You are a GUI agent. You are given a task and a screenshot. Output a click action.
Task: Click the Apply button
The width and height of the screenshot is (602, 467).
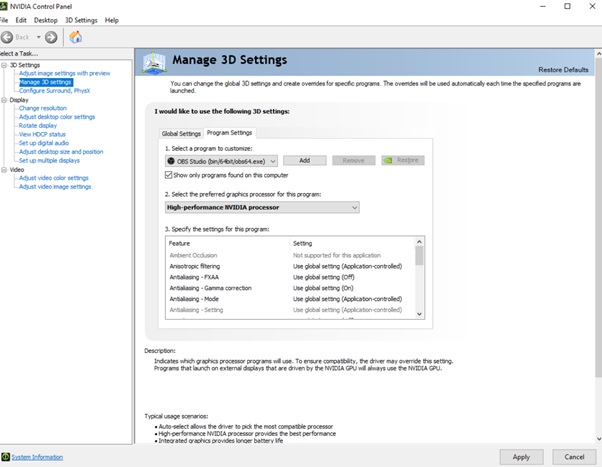click(x=521, y=456)
